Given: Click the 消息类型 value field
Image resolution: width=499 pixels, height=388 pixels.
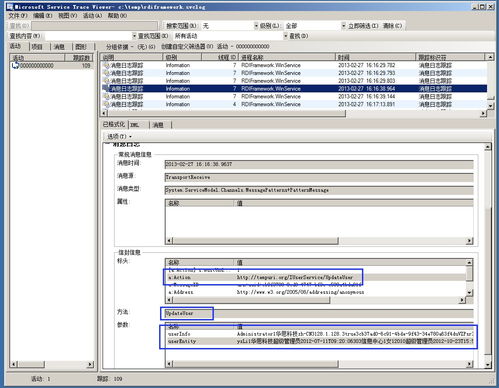Looking at the screenshot, I should click(319, 190).
